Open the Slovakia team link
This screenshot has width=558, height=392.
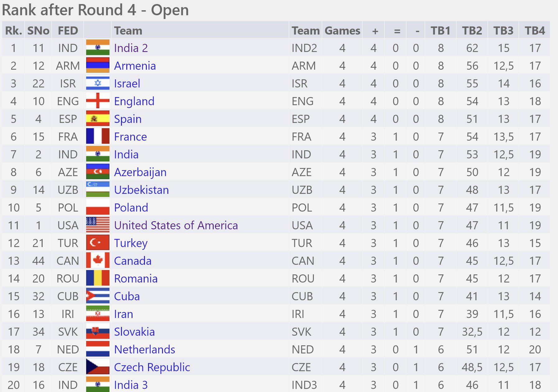(134, 332)
